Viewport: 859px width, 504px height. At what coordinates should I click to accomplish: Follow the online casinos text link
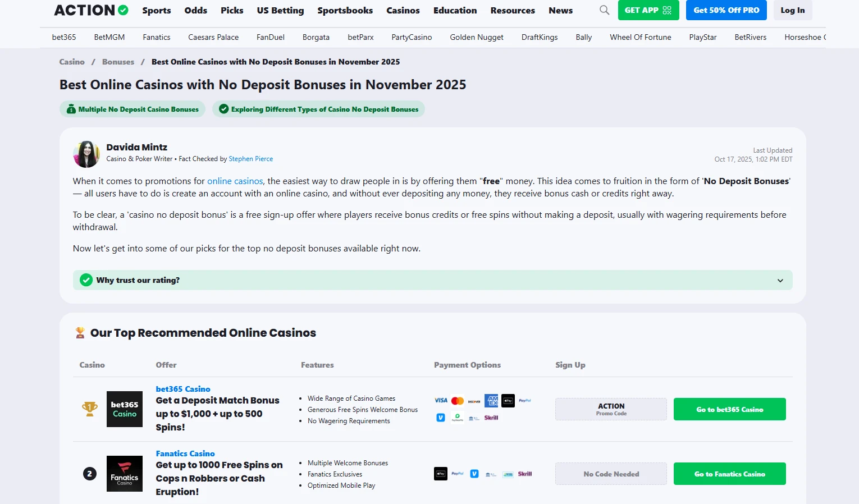click(235, 181)
